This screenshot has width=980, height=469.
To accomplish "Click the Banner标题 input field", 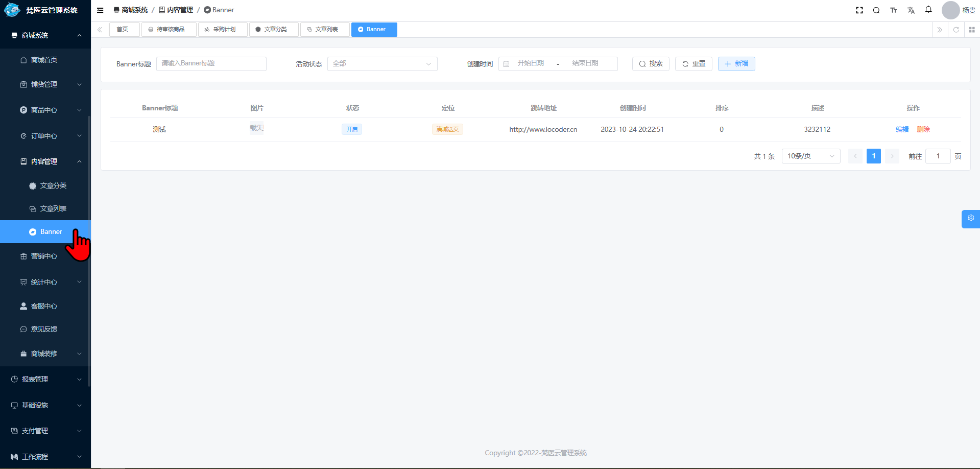I will coord(211,63).
